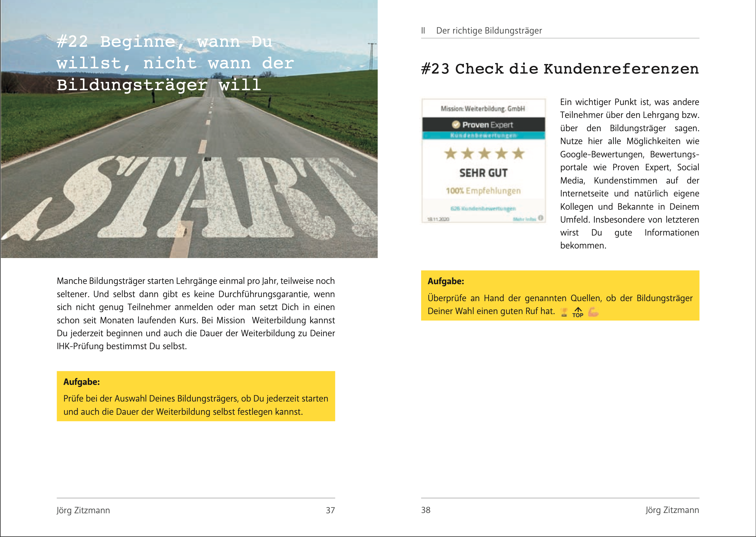The width and height of the screenshot is (756, 537).
Task: Click the Aufgabe: label on page 37
Action: [82, 382]
